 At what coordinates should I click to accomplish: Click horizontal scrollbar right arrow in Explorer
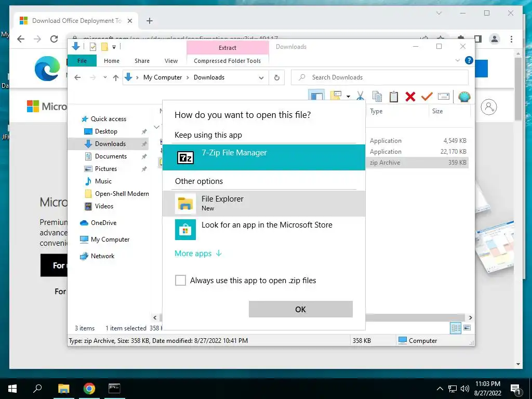pos(471,317)
